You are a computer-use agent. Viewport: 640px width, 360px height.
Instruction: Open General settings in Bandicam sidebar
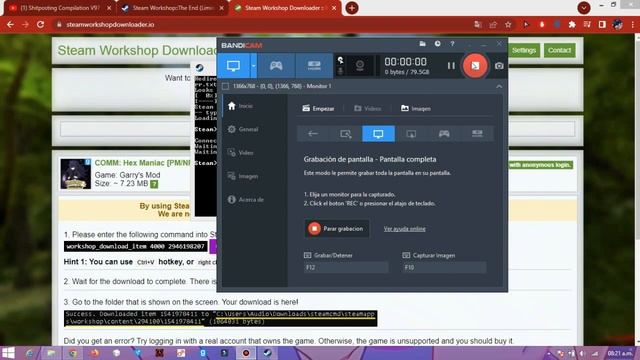[x=243, y=129]
